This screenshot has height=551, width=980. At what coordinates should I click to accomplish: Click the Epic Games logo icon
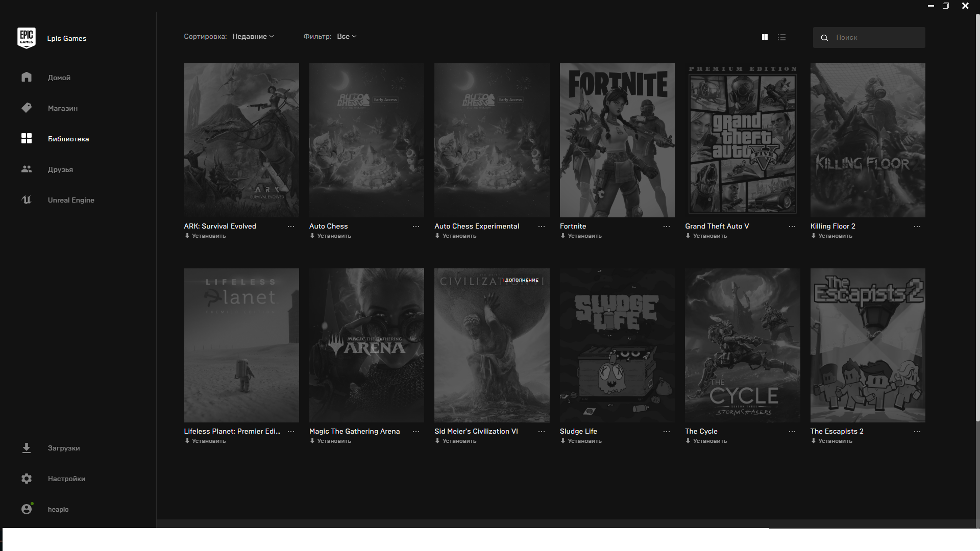tap(27, 38)
